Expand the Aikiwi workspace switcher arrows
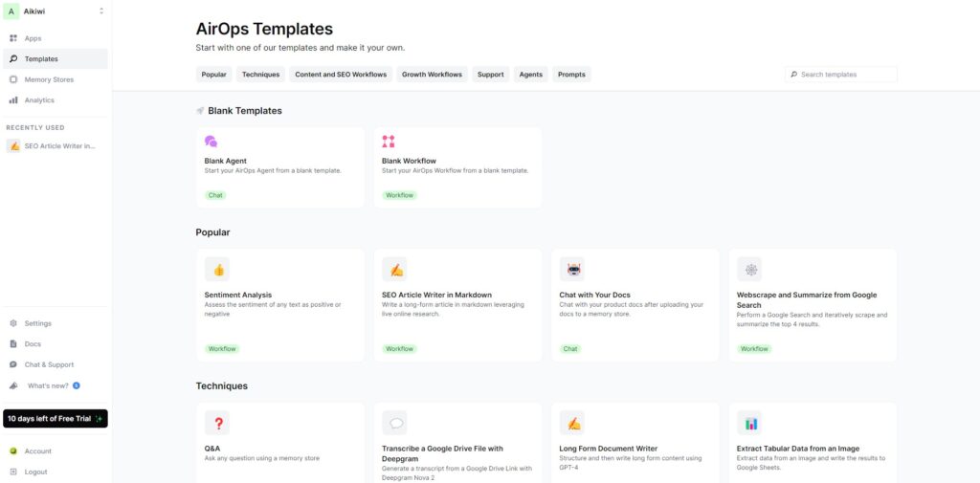The image size is (980, 483). pyautogui.click(x=101, y=11)
